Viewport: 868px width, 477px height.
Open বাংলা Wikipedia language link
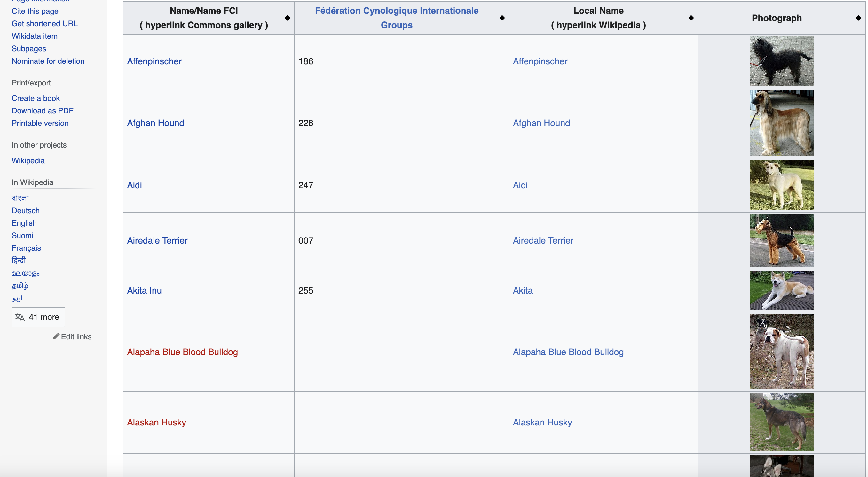click(20, 198)
